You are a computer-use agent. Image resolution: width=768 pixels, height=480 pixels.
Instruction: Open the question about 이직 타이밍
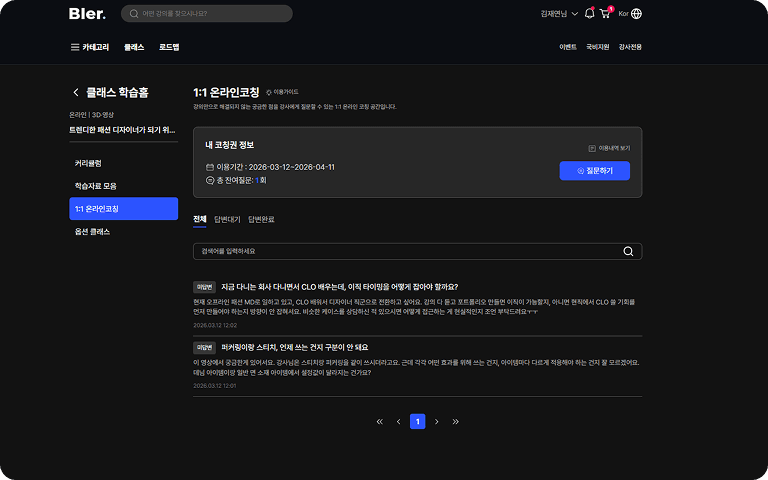(x=339, y=287)
